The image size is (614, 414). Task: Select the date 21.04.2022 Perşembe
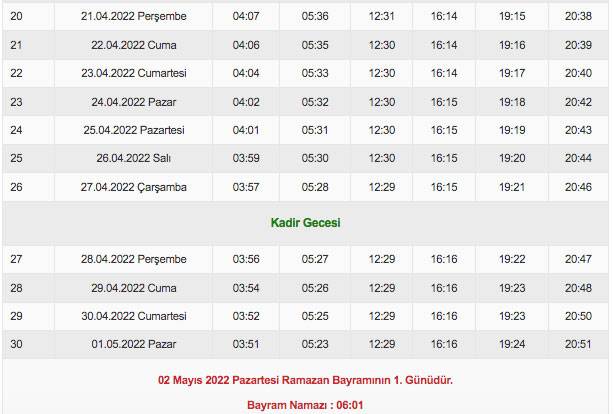134,16
